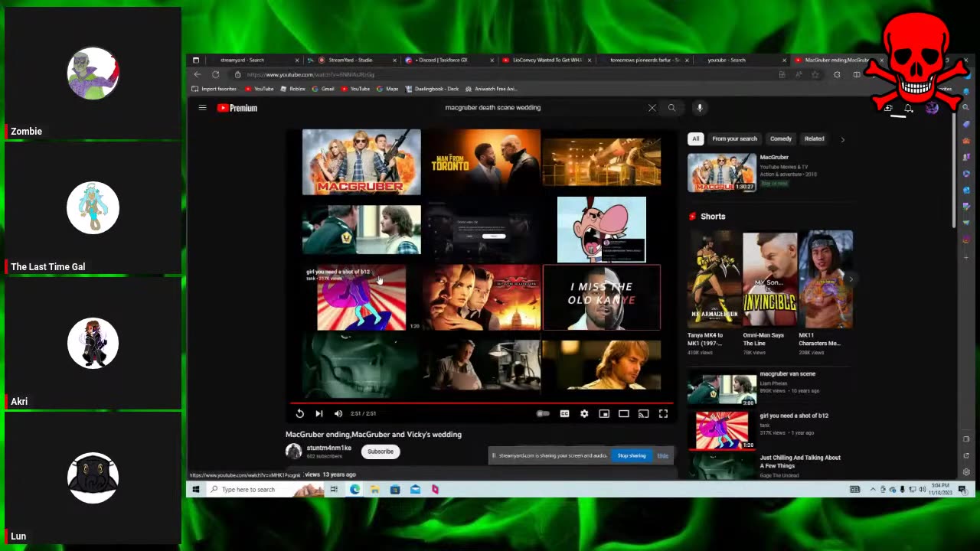Select the 'From your search' filter chip
980x551 pixels.
pos(734,139)
